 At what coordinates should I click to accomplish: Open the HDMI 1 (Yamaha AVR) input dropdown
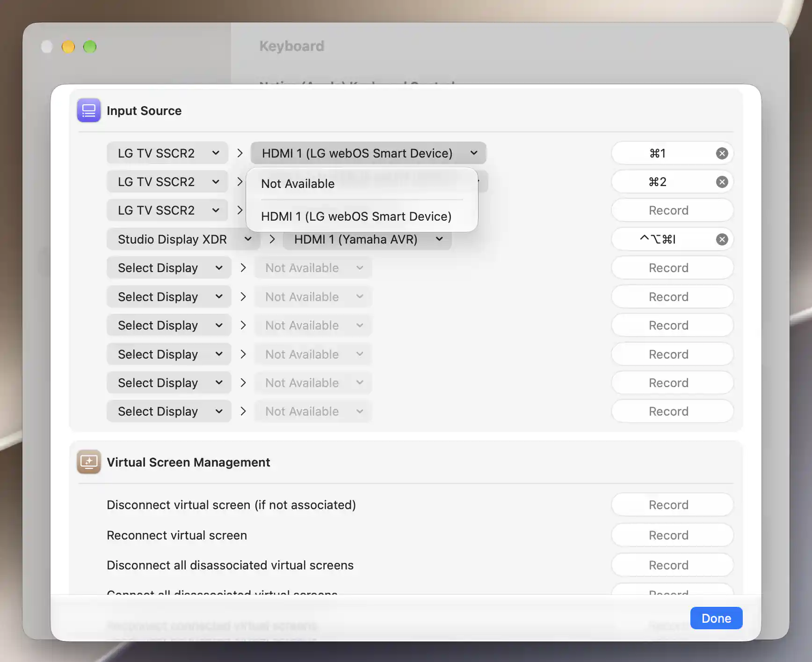tap(368, 239)
